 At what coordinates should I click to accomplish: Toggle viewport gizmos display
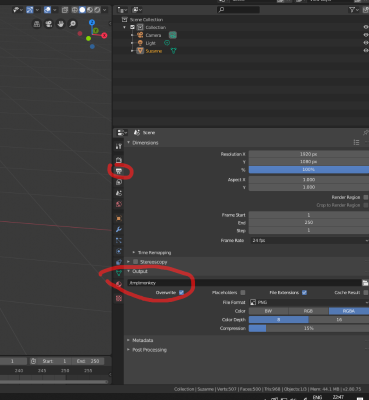coord(30,10)
